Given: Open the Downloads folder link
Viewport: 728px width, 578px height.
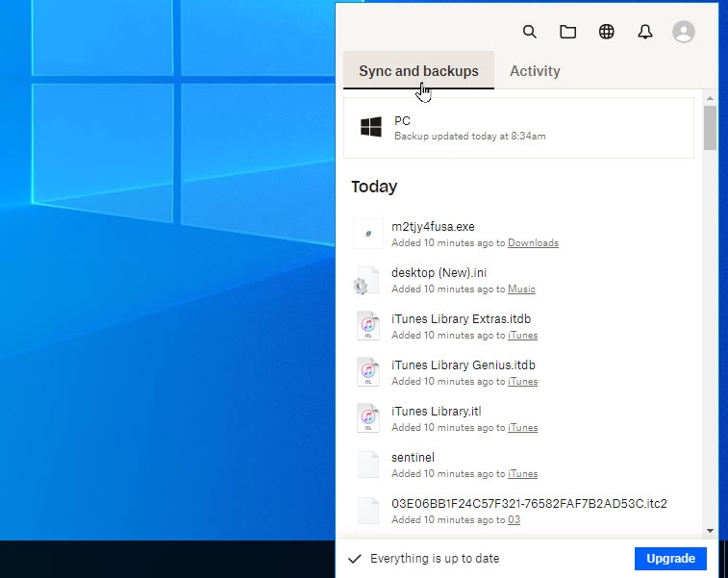Looking at the screenshot, I should [x=533, y=243].
